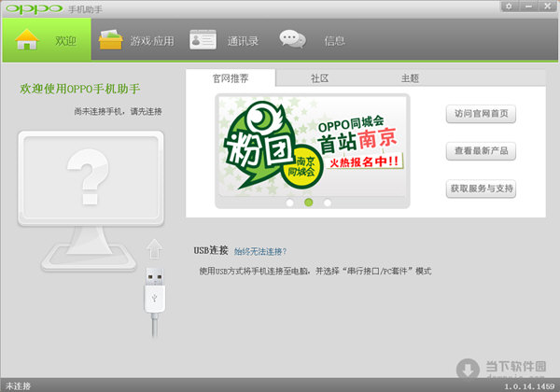Screen dimensions: 560x392
Task: Open the Contacts card icon
Action: click(x=203, y=39)
